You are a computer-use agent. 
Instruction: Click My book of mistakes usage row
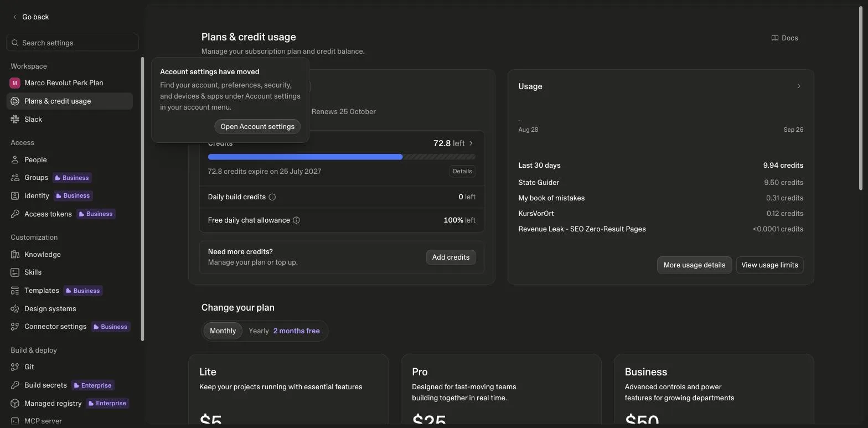(660, 198)
